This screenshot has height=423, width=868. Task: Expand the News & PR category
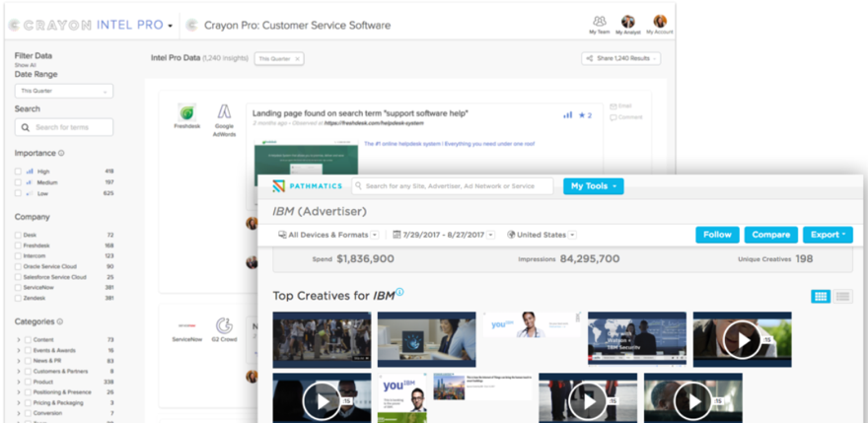click(x=19, y=361)
